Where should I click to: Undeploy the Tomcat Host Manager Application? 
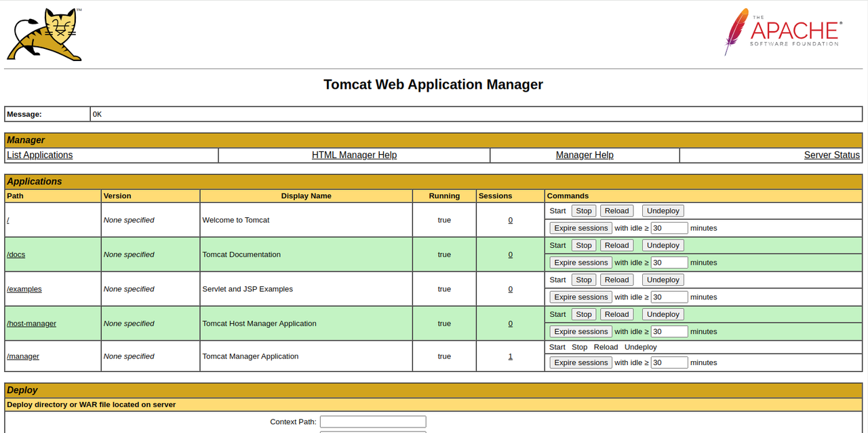663,314
